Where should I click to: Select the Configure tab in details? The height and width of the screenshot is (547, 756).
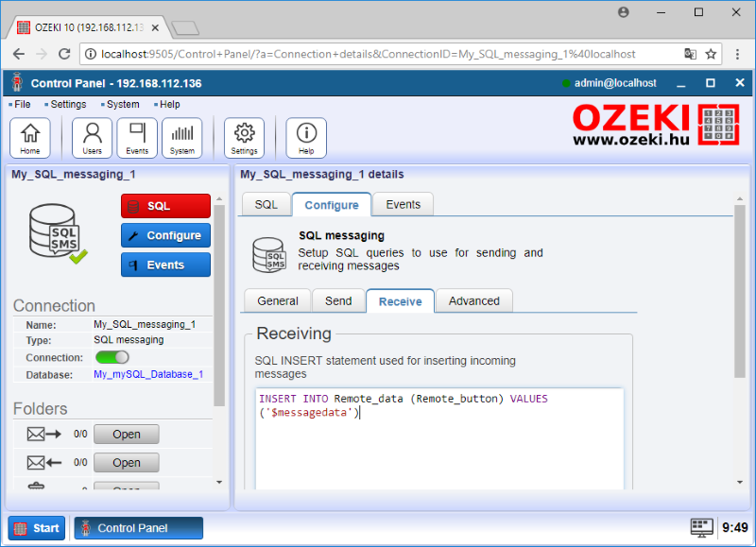332,205
